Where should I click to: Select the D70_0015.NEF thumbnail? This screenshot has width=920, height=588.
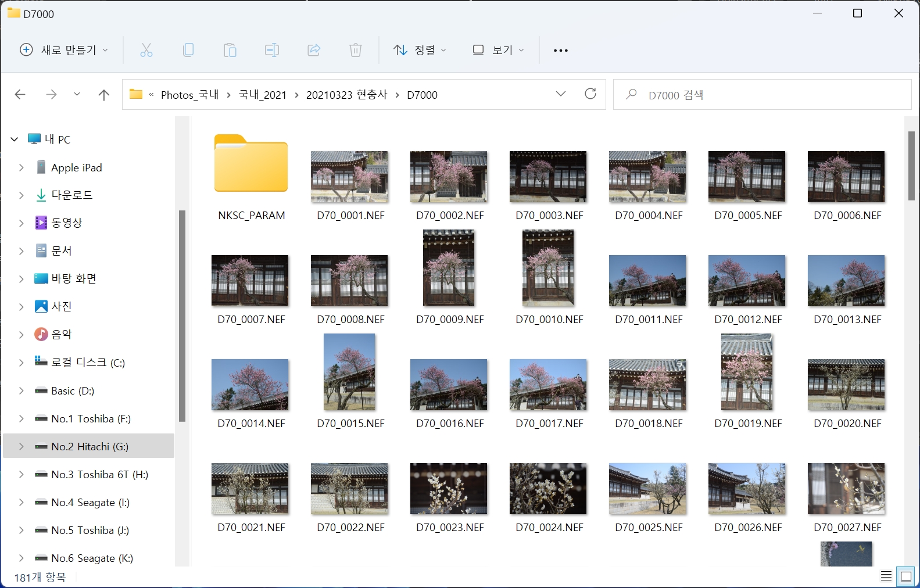349,372
